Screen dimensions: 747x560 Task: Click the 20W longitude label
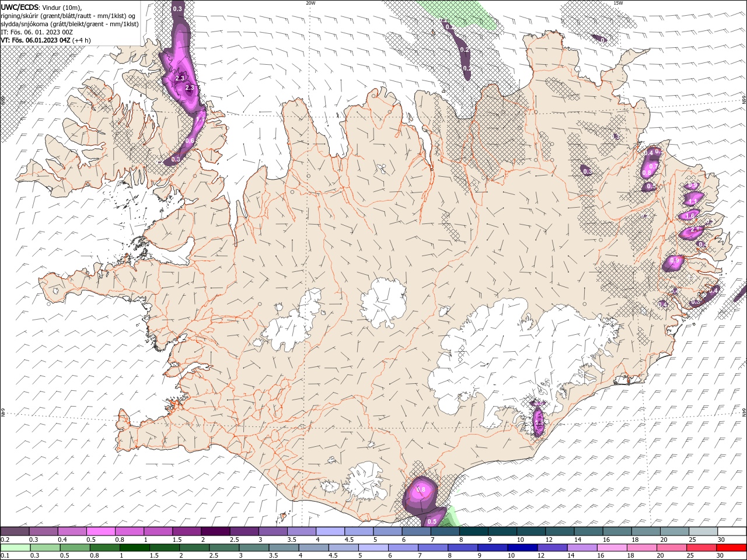click(x=310, y=3)
